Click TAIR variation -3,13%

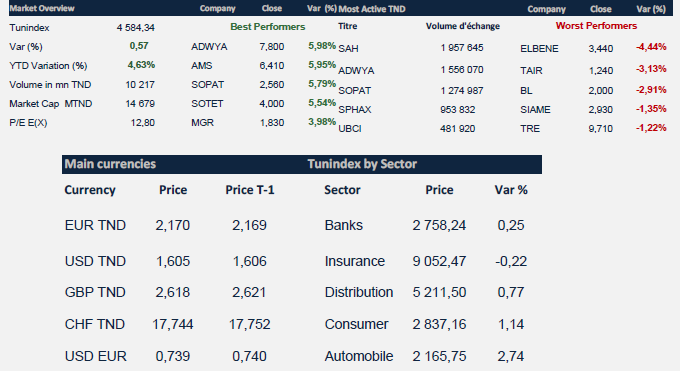pos(651,69)
